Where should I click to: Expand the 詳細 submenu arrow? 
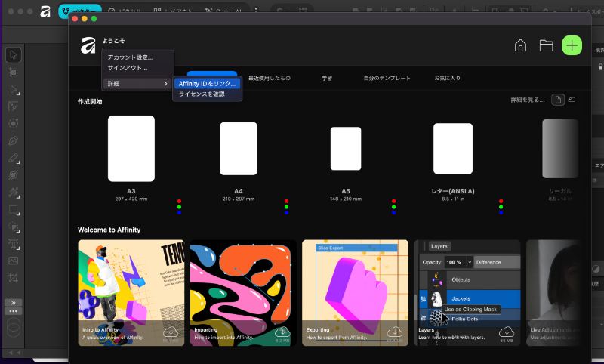pos(165,83)
